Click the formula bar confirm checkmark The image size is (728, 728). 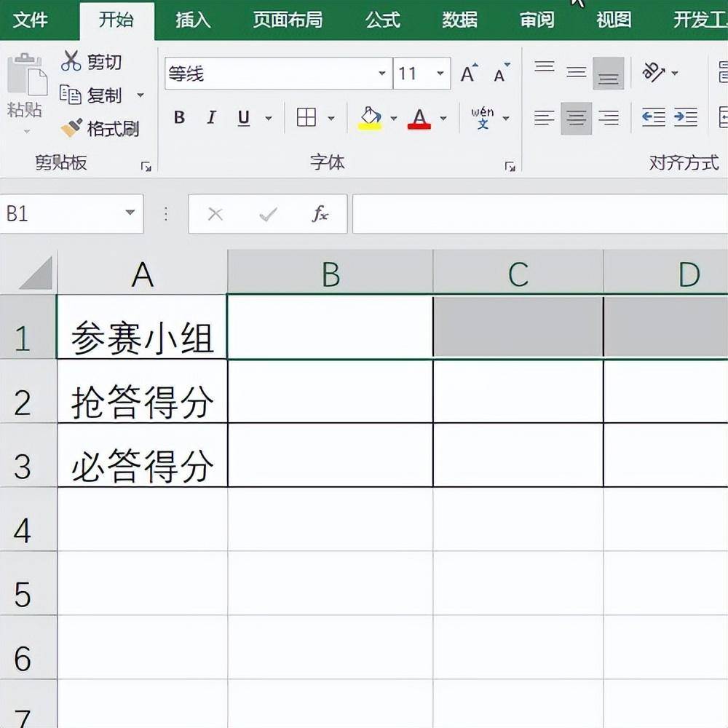(268, 214)
